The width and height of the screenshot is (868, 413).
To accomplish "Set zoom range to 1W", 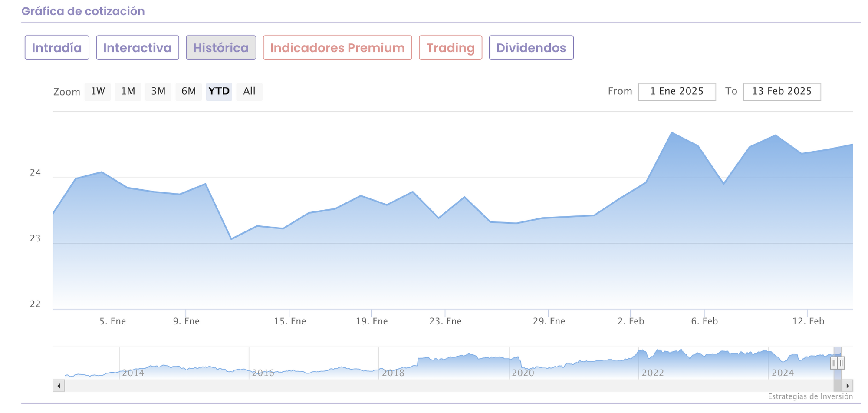I will tap(98, 92).
